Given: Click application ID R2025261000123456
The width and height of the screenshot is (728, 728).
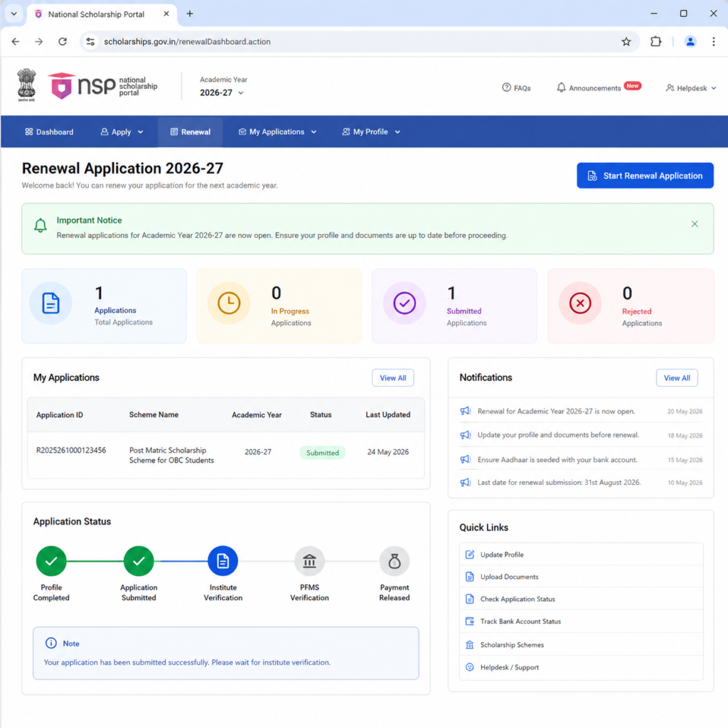Looking at the screenshot, I should pyautogui.click(x=71, y=450).
